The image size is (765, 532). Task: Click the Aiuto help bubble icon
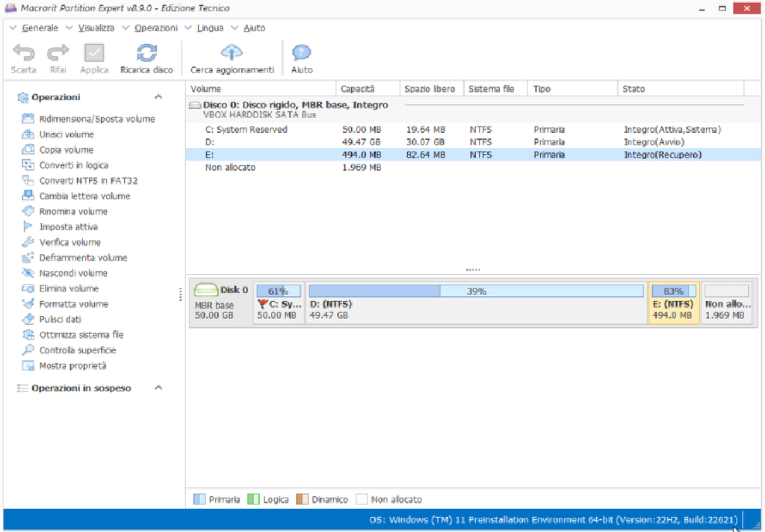pos(302,53)
